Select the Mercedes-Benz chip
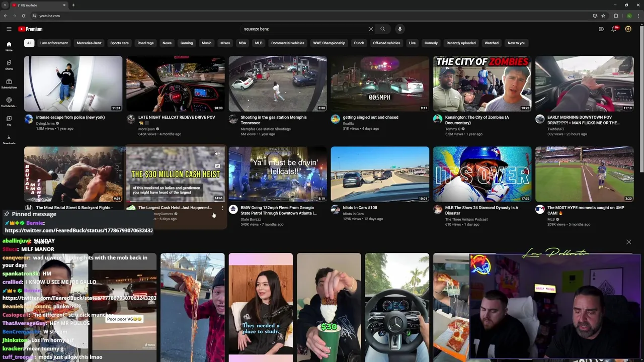Screen dimensions: 644x362 tap(89, 43)
